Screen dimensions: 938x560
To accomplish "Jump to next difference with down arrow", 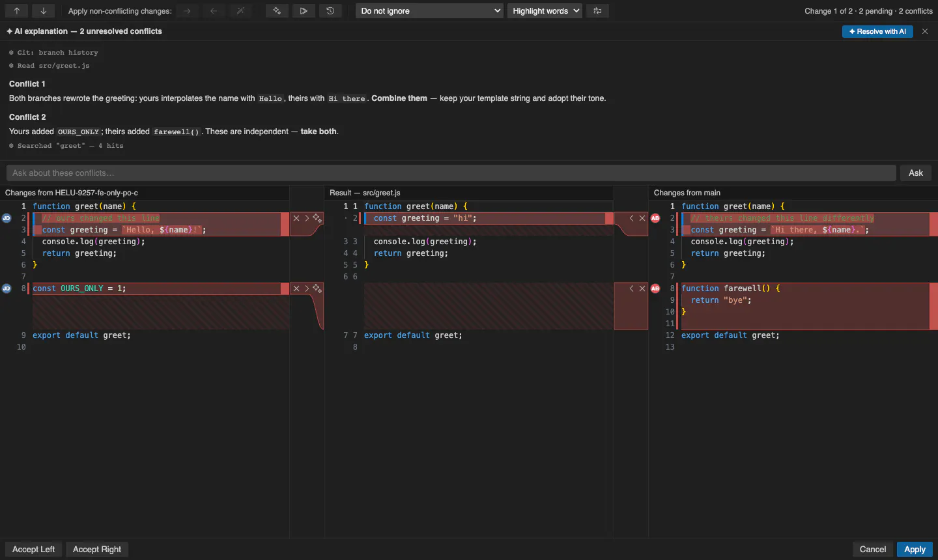I will coord(43,11).
